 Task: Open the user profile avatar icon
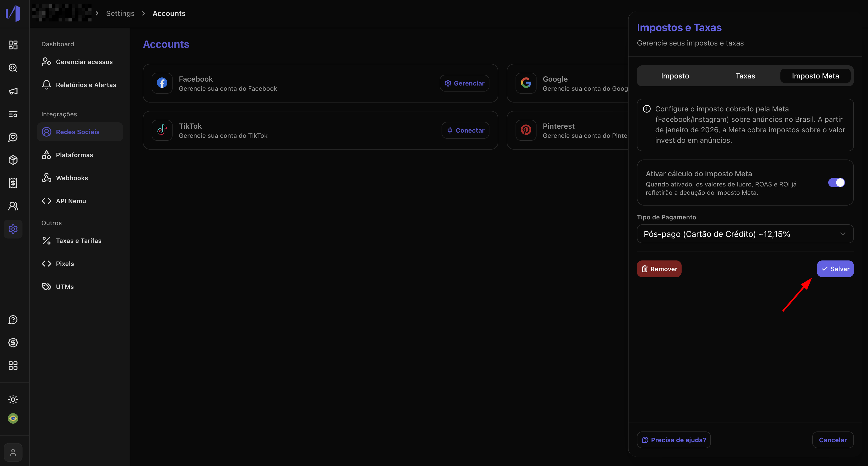coord(13,452)
